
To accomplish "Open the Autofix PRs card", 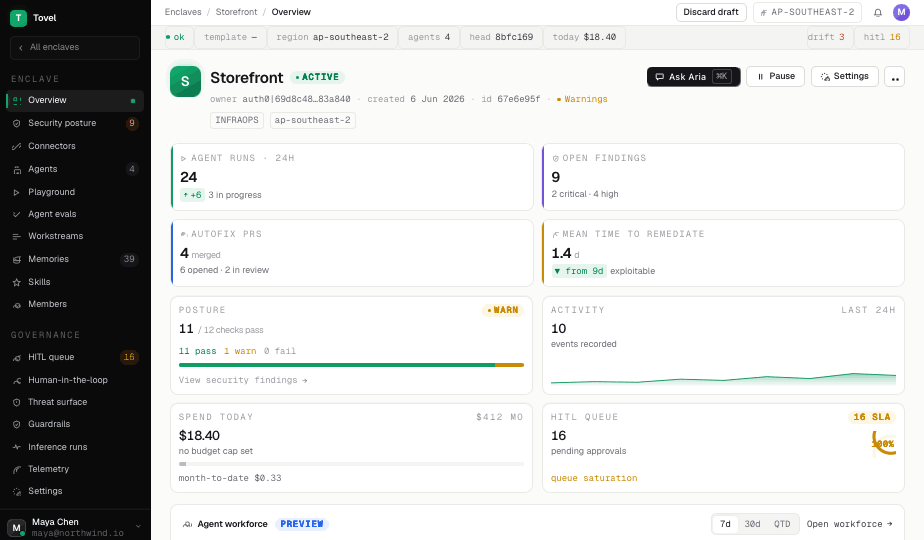I will (352, 253).
